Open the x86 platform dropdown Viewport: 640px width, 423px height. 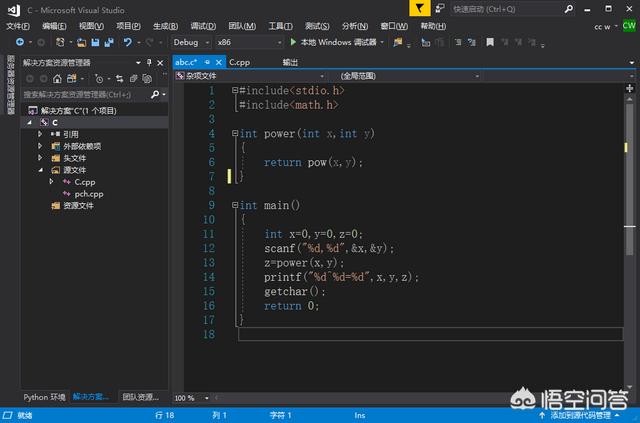click(x=249, y=42)
